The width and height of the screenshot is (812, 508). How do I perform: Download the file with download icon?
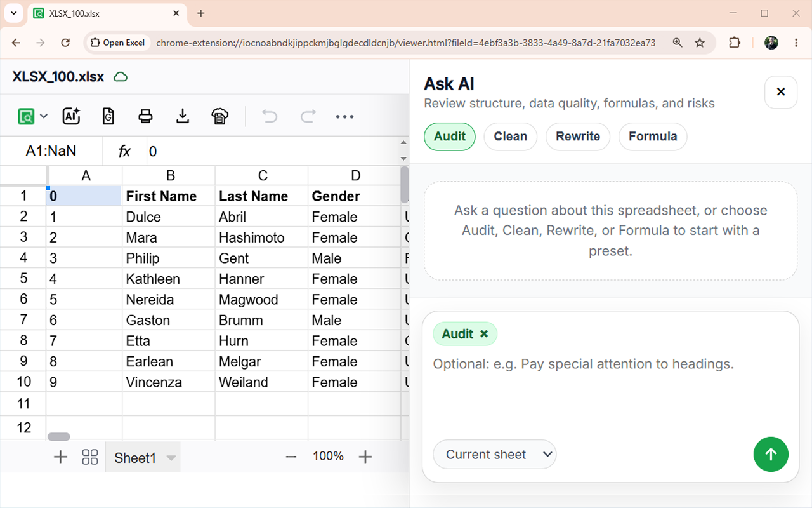click(183, 116)
